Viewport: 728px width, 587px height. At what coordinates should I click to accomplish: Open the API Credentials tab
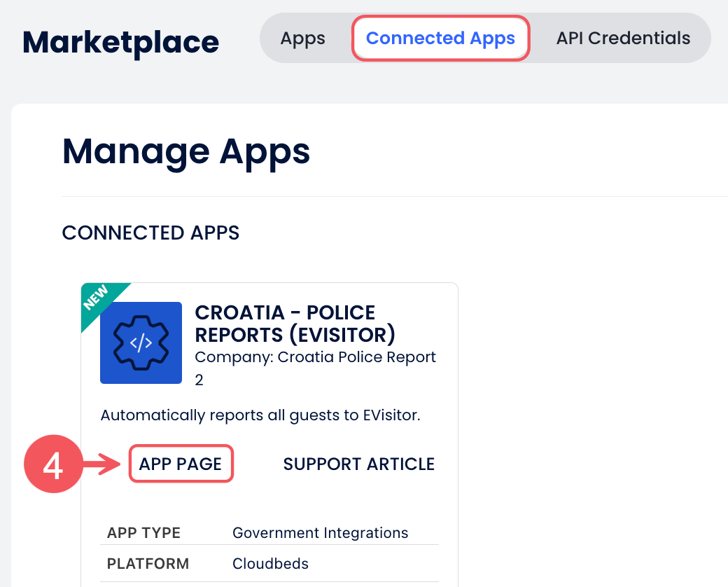coord(623,38)
